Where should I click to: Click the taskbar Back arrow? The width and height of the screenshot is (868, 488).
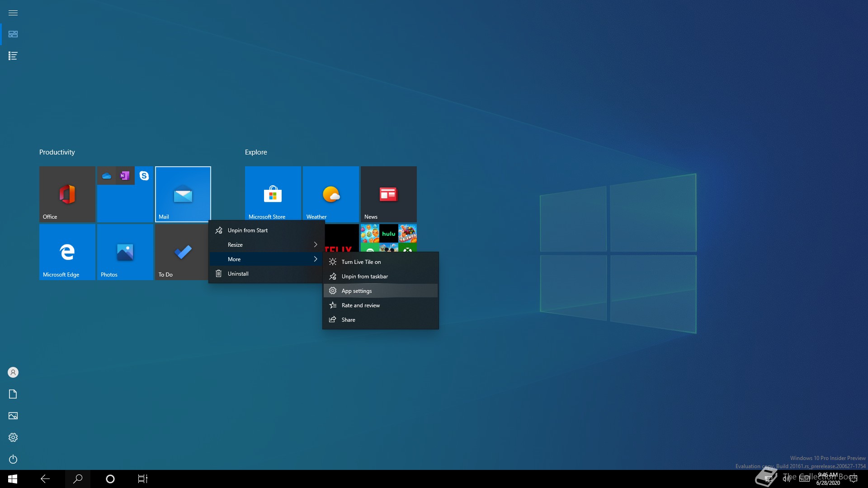coord(45,479)
